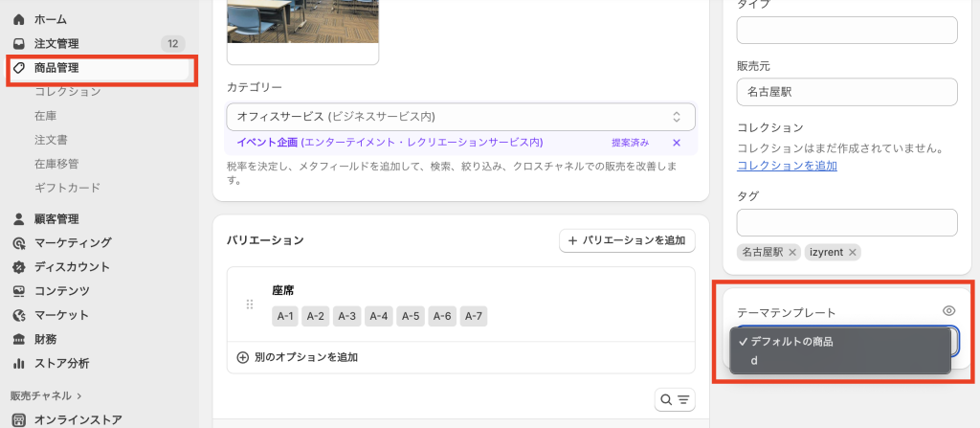Click the バリエーションを追加 button
980x428 pixels.
(x=627, y=241)
